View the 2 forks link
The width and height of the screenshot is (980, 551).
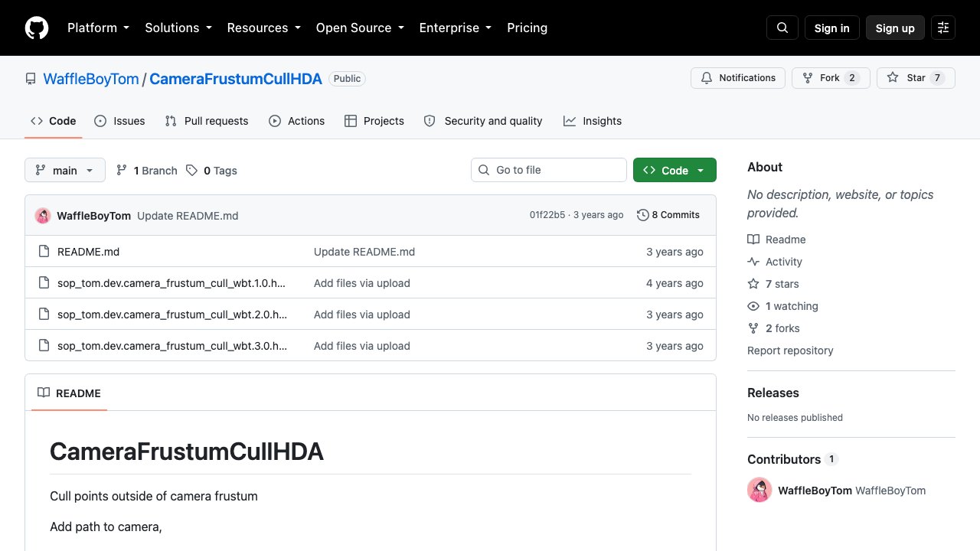coord(773,328)
